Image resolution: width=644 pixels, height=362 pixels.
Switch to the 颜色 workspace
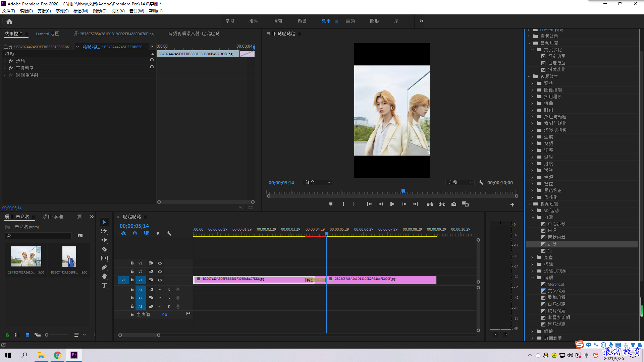(x=302, y=21)
